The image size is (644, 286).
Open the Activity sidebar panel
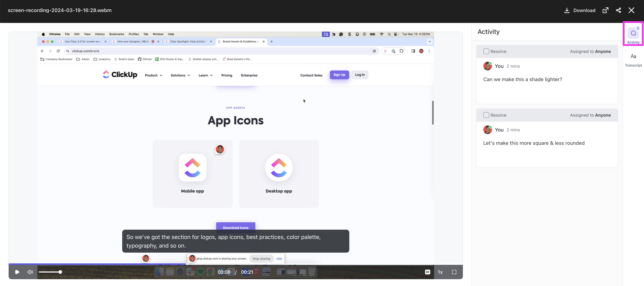(x=633, y=35)
